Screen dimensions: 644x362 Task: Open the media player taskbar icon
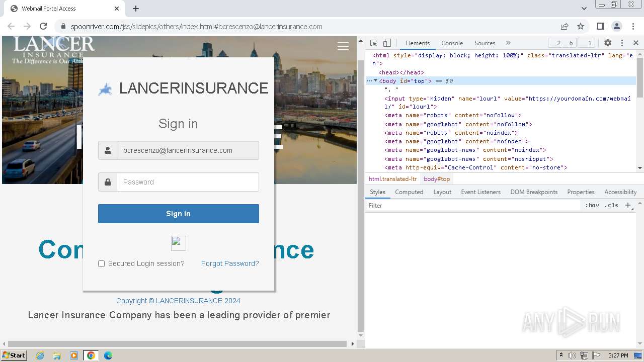74,355
